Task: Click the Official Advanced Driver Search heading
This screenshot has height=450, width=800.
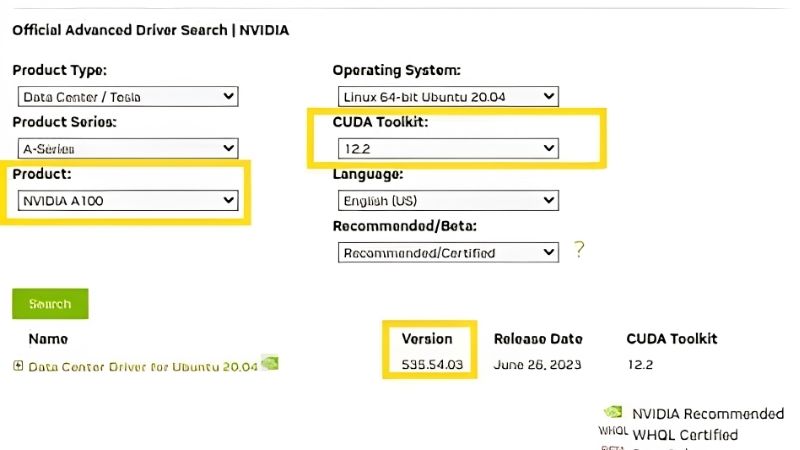Action: coord(151,30)
